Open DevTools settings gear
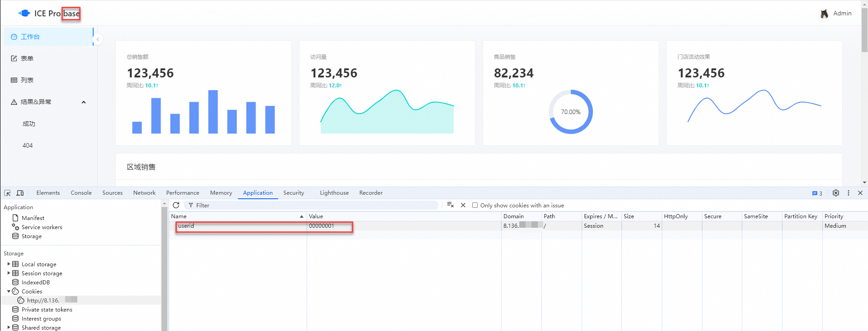 tap(836, 193)
